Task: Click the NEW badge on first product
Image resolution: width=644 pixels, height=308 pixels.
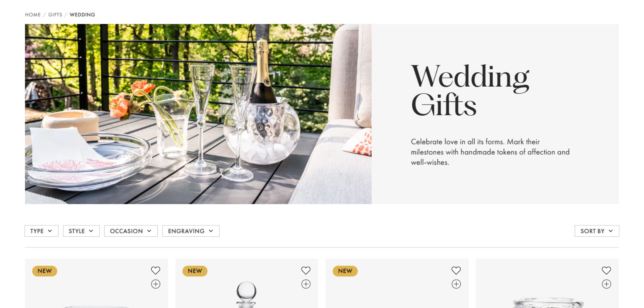Action: tap(44, 271)
